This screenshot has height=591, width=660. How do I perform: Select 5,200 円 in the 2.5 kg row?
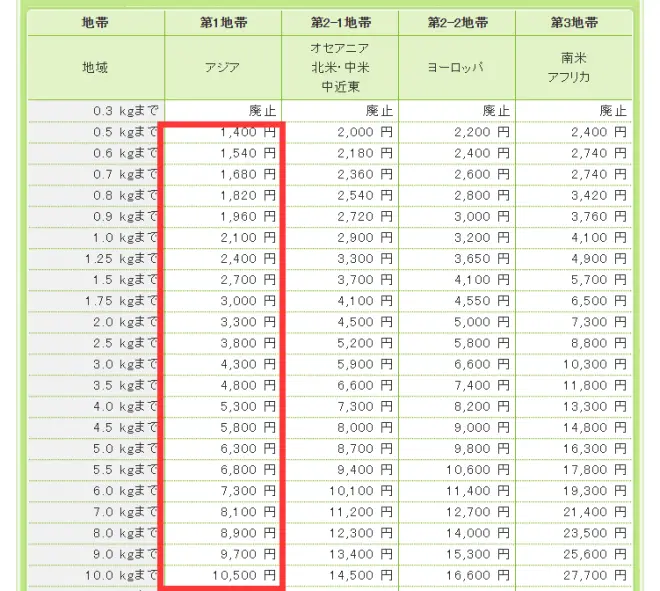click(x=365, y=343)
